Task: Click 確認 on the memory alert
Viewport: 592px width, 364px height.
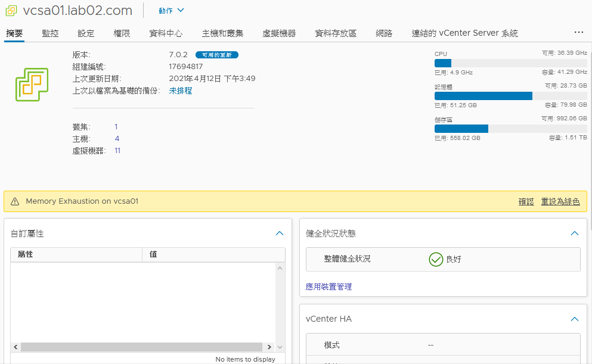Action: click(526, 201)
